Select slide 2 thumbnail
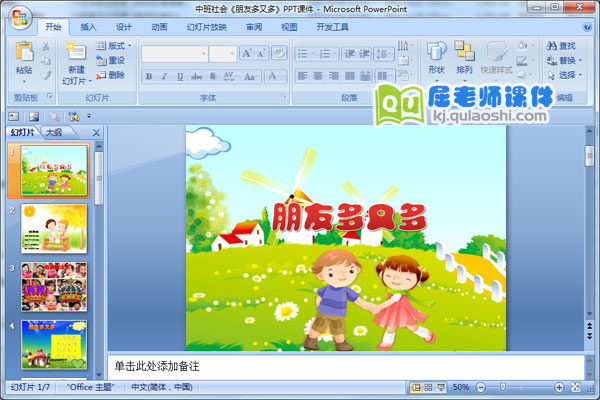Image resolution: width=600 pixels, height=400 pixels. click(54, 229)
